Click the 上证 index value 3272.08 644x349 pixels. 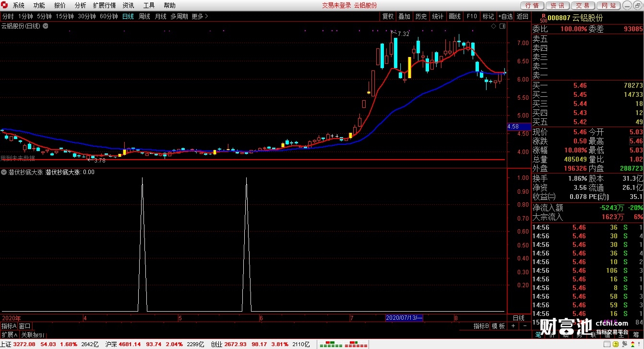(24, 344)
